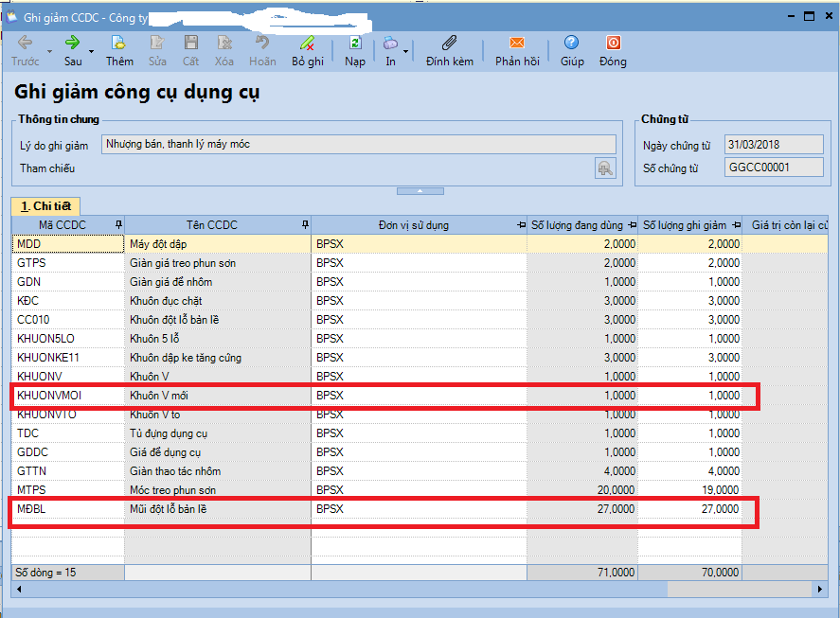Image resolution: width=840 pixels, height=618 pixels.
Task: Sort by Mã CCDC column header
Action: (x=63, y=225)
